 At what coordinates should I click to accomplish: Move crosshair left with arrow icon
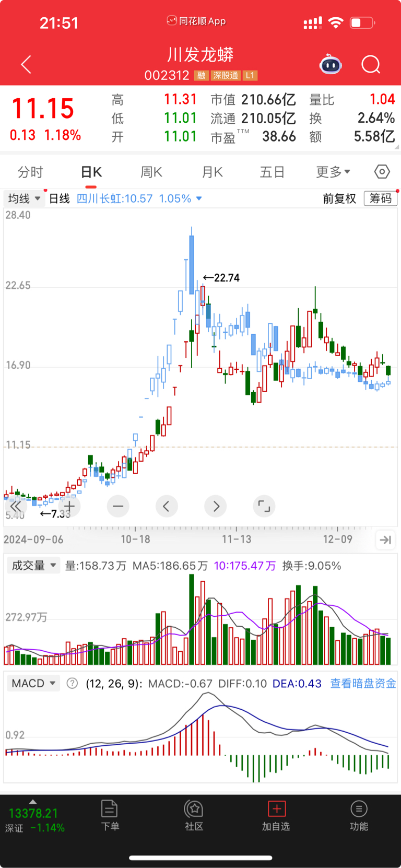(167, 506)
